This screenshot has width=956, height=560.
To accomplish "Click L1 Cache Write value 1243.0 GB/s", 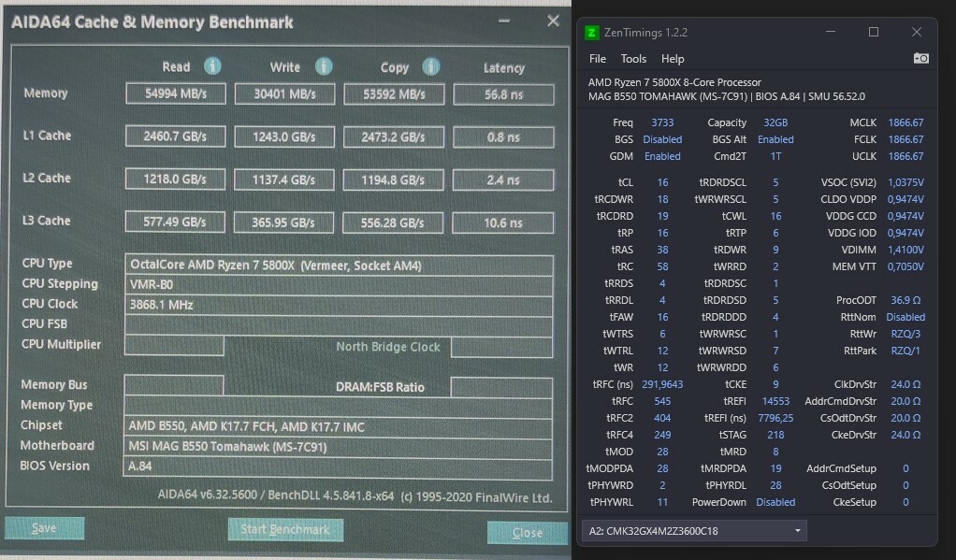I will [284, 137].
